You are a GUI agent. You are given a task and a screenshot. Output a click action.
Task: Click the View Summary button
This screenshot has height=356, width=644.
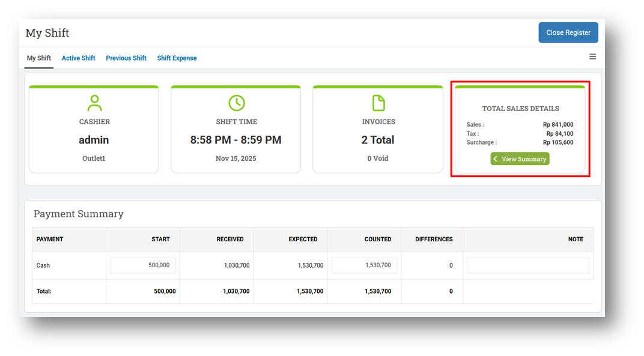[x=520, y=159]
